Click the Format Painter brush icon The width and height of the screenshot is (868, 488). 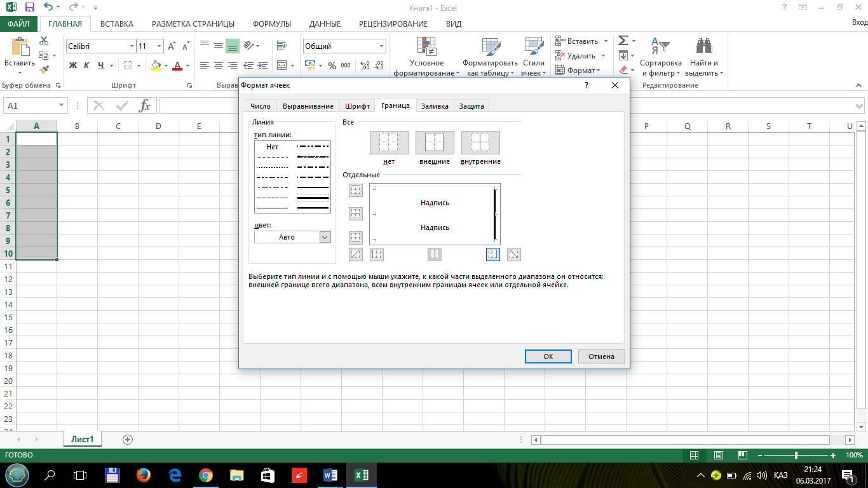pyautogui.click(x=44, y=70)
